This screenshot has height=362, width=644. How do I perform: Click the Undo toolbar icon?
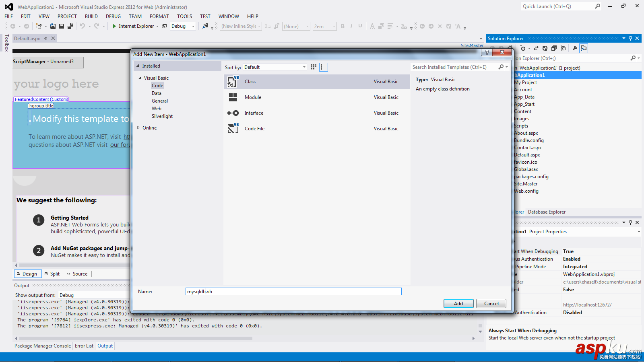click(x=82, y=26)
